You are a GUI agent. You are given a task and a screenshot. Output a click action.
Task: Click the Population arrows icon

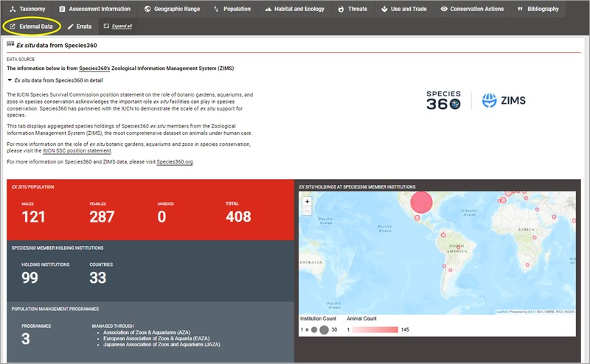pos(216,9)
